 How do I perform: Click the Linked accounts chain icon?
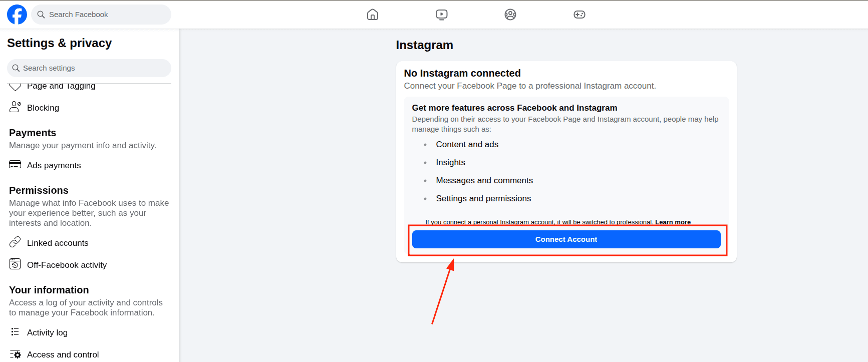point(15,242)
